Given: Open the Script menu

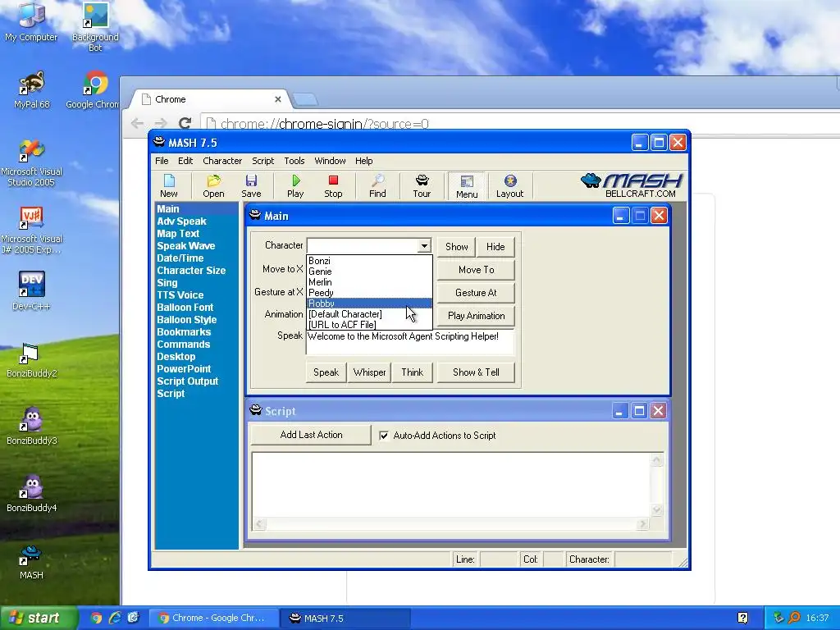Looking at the screenshot, I should [x=263, y=161].
